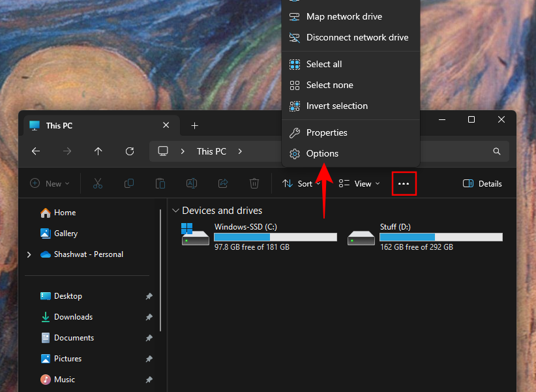The height and width of the screenshot is (392, 536).
Task: Click the Cut scissors icon in toolbar
Action: click(x=98, y=184)
